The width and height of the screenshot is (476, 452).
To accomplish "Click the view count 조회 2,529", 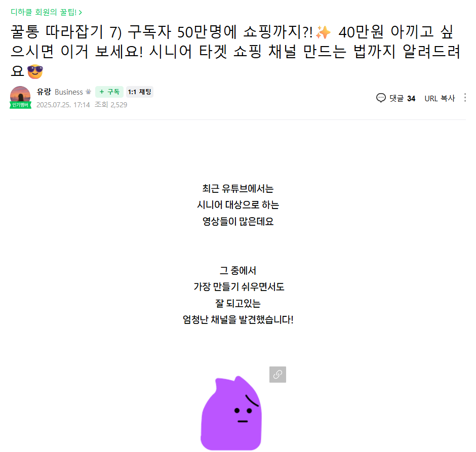I will pyautogui.click(x=111, y=105).
